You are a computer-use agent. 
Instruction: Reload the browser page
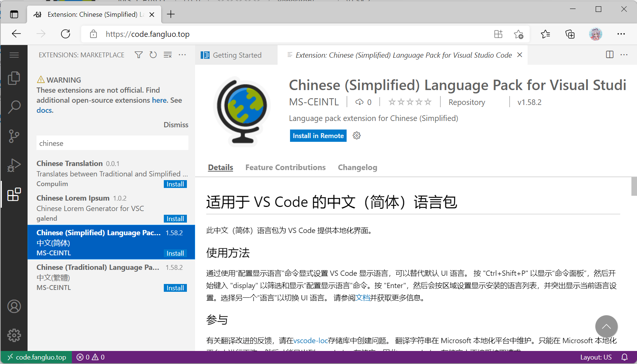(x=66, y=34)
